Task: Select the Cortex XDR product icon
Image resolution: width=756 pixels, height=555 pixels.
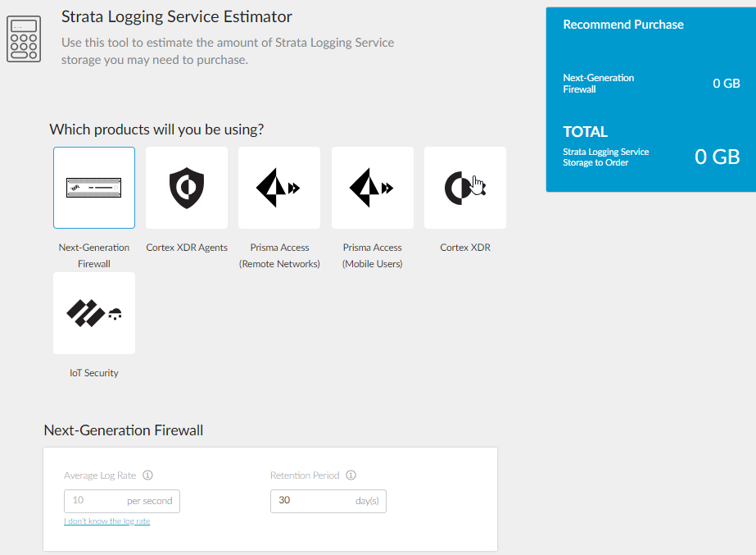Action: pyautogui.click(x=465, y=188)
